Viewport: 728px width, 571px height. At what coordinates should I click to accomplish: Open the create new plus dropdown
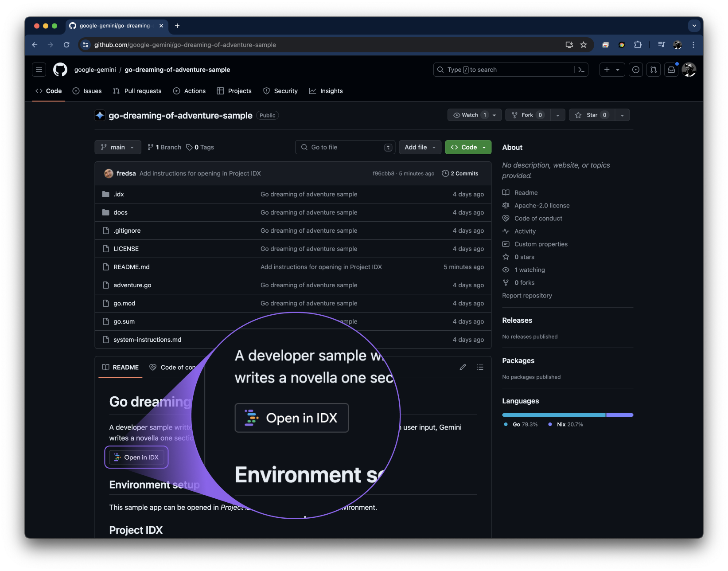(612, 70)
